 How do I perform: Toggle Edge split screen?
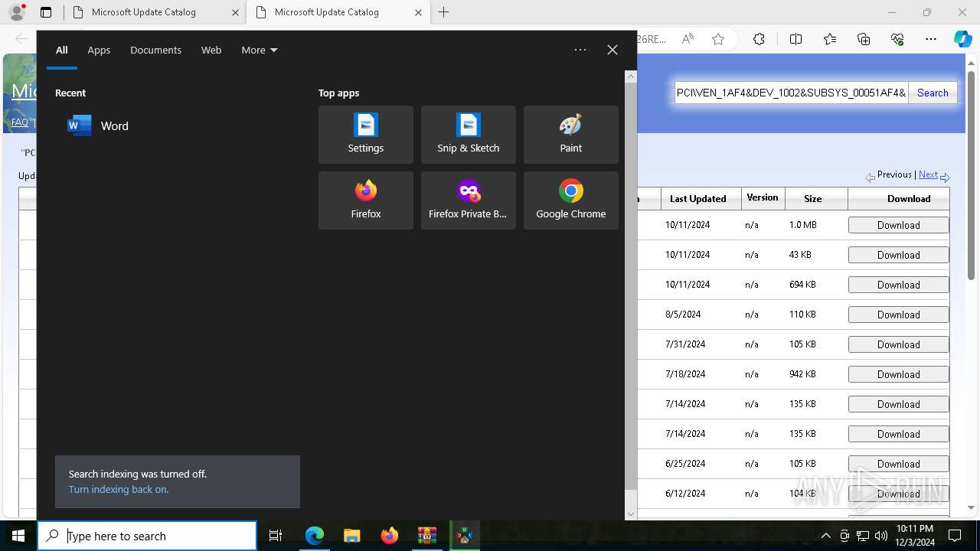pos(795,40)
